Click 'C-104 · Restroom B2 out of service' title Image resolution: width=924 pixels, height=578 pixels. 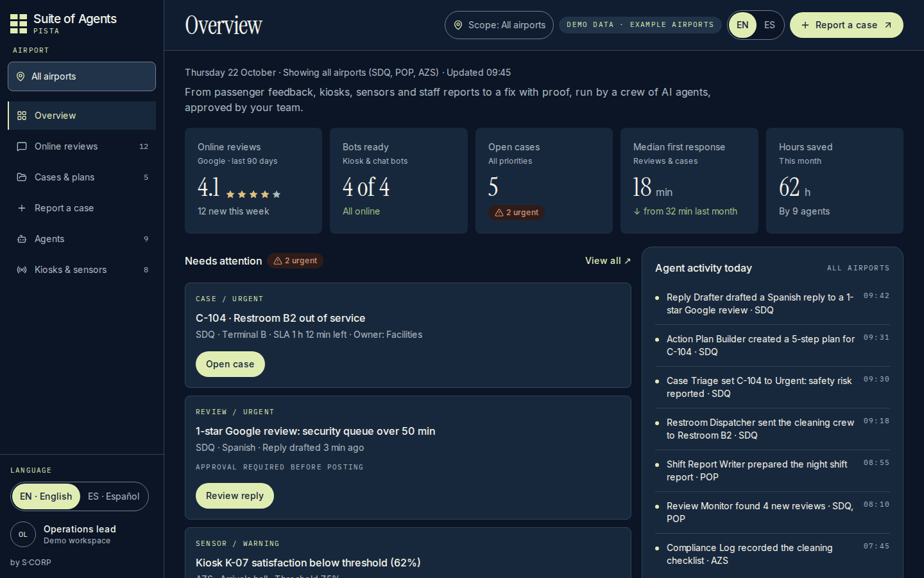[280, 318]
